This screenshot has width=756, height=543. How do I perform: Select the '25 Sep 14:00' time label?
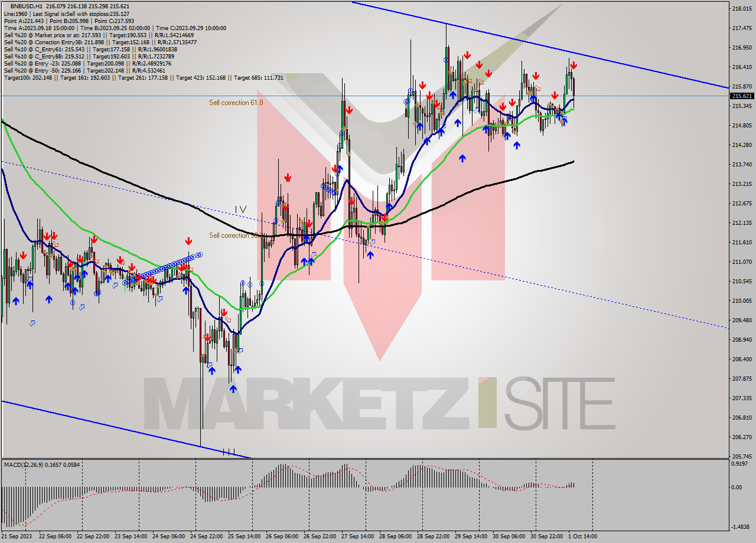point(245,537)
